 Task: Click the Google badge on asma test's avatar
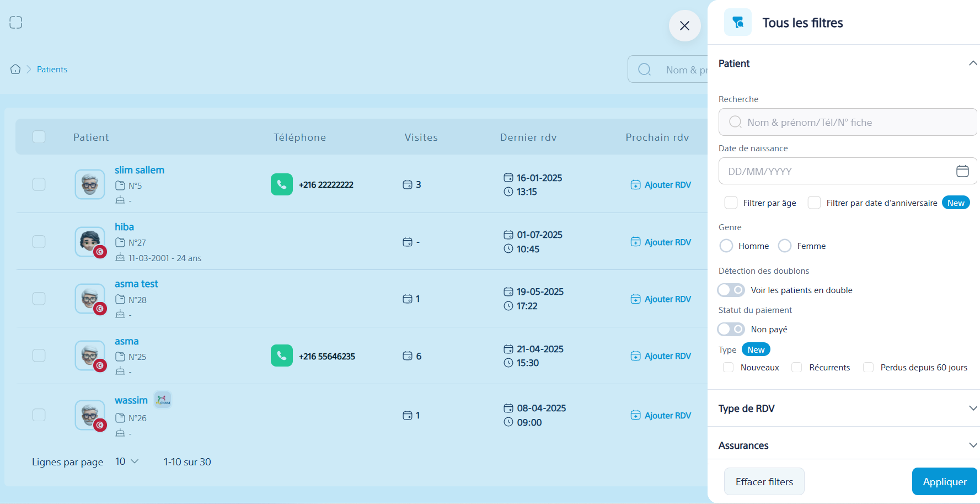tap(100, 310)
